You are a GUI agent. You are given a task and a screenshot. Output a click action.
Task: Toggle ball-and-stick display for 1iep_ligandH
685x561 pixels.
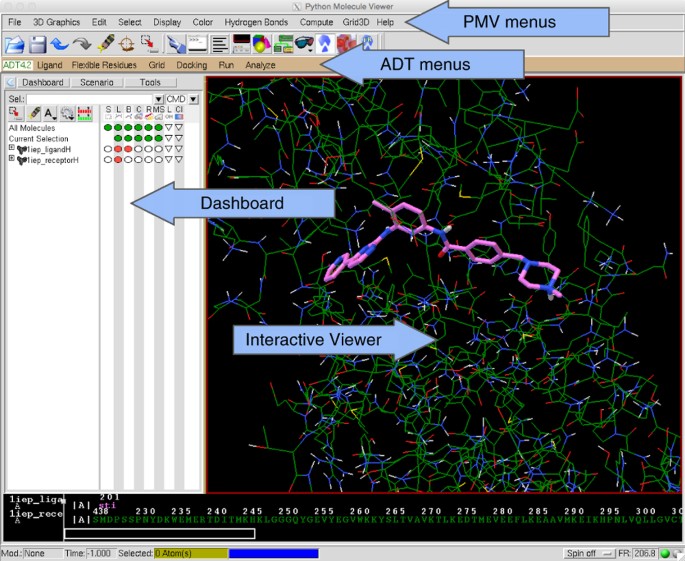pos(128,148)
